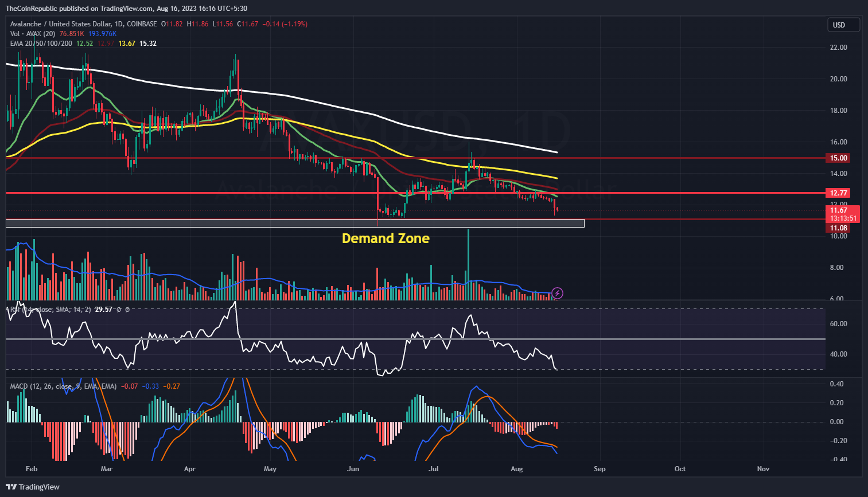Click the MACD axis 0.00 tick
The height and width of the screenshot is (497, 868).
click(837, 422)
